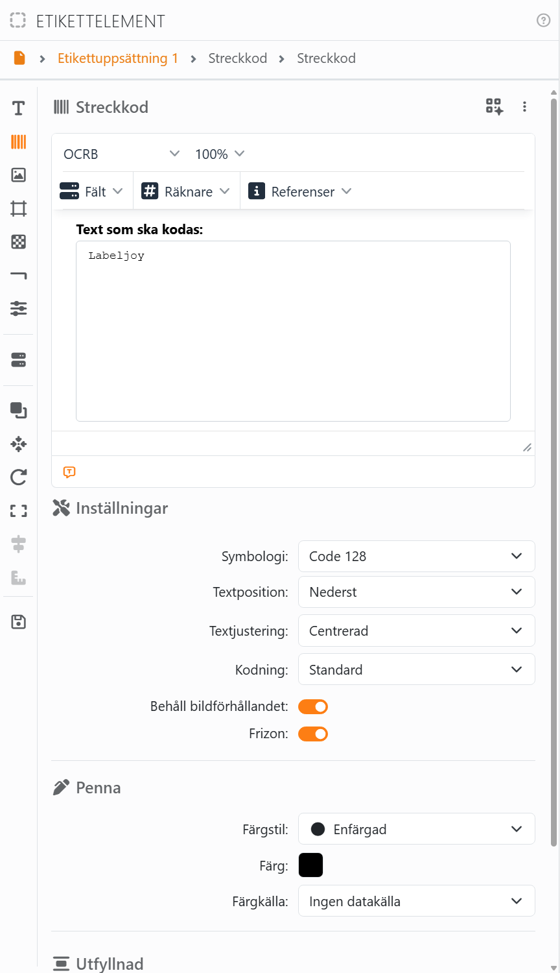
Task: Select the Barcode tool in sidebar
Action: coord(18,141)
